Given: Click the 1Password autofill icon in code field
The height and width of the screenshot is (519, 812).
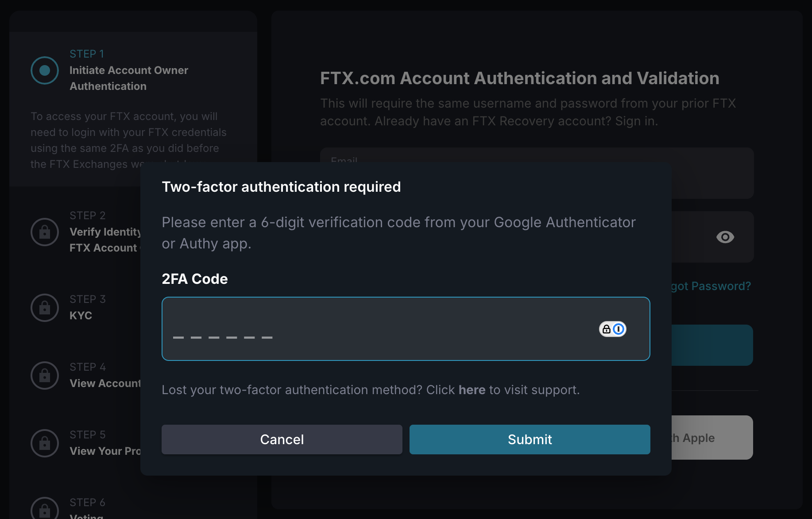Looking at the screenshot, I should pyautogui.click(x=613, y=329).
